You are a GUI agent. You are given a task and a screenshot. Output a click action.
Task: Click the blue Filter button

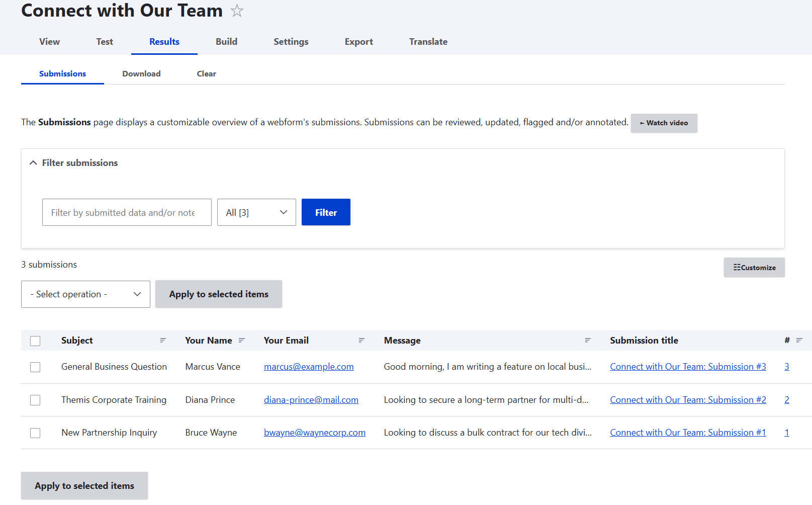click(326, 212)
